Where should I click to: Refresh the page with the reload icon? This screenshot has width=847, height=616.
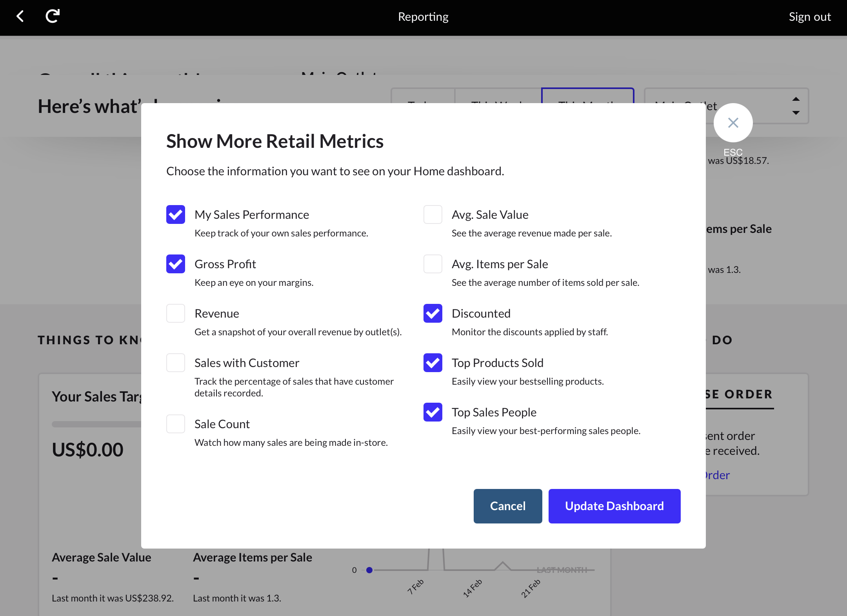tap(52, 16)
